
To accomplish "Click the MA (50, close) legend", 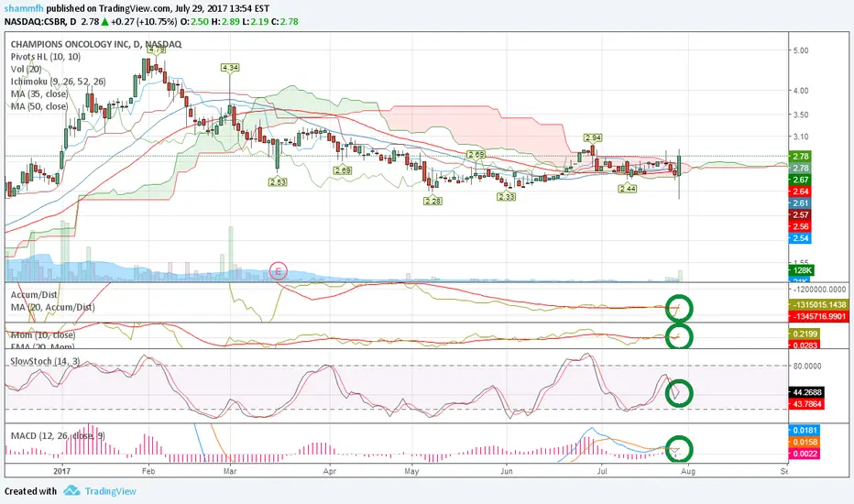I will click(39, 106).
